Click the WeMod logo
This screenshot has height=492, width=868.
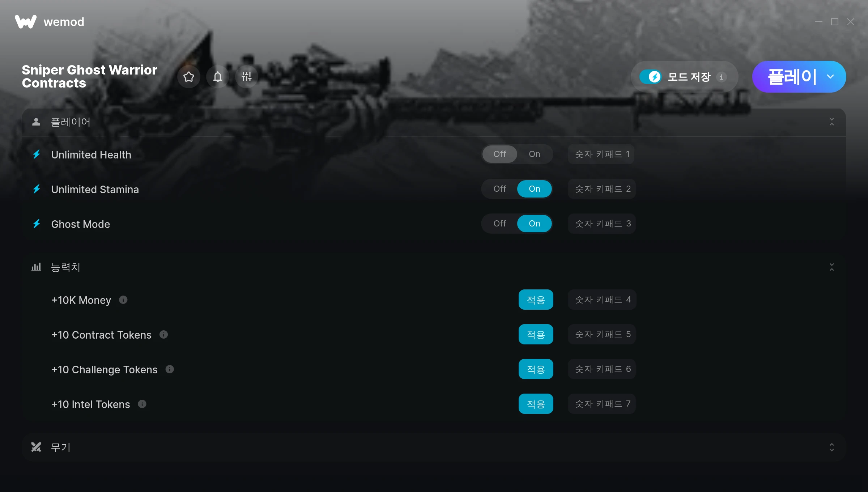(x=50, y=22)
